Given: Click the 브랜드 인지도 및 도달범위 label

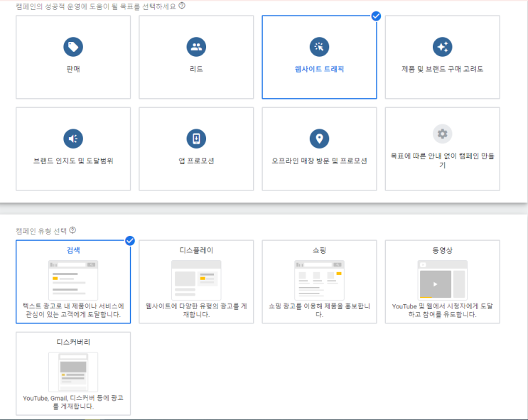Looking at the screenshot, I should pos(73,161).
